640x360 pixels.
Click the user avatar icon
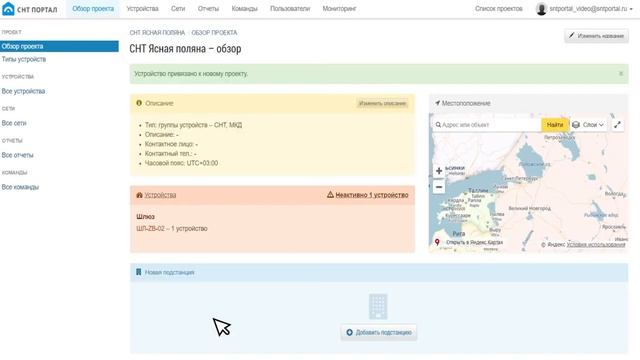pyautogui.click(x=541, y=9)
